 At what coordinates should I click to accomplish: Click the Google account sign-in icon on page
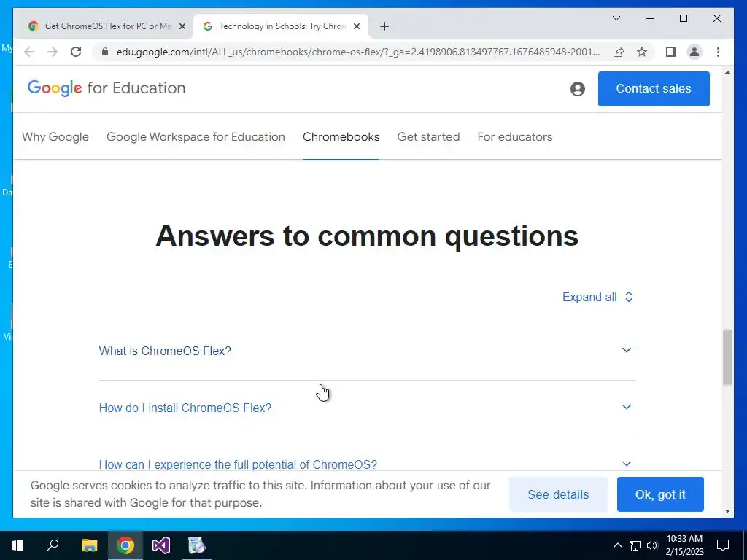tap(578, 88)
